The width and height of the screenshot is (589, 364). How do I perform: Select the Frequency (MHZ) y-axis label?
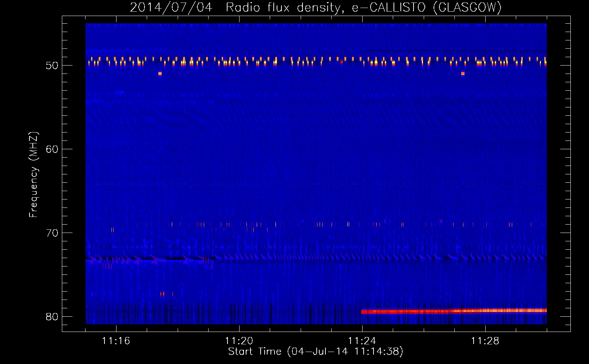pyautogui.click(x=33, y=175)
